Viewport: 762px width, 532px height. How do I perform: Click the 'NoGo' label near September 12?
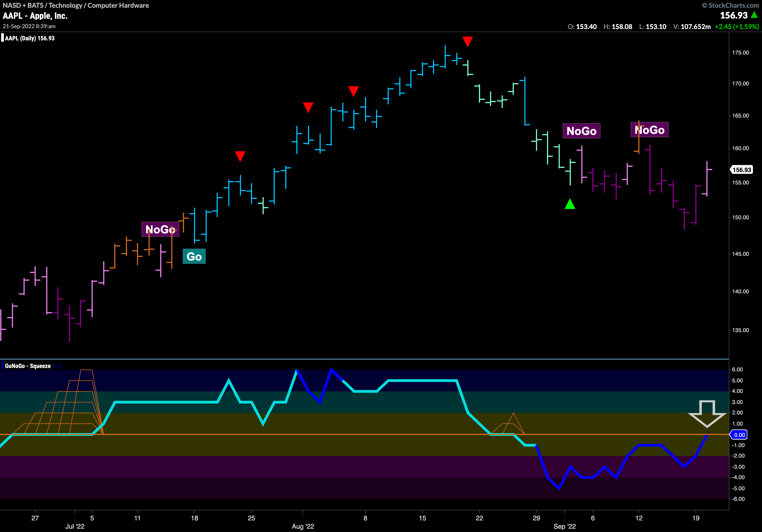[649, 130]
